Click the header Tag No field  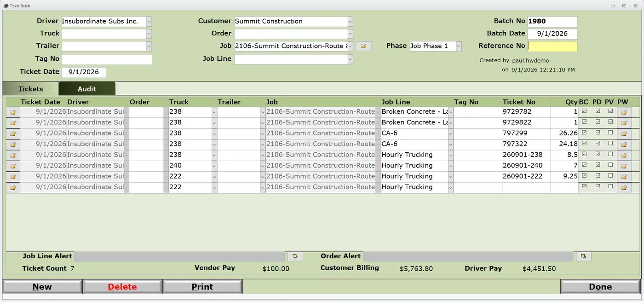point(107,59)
